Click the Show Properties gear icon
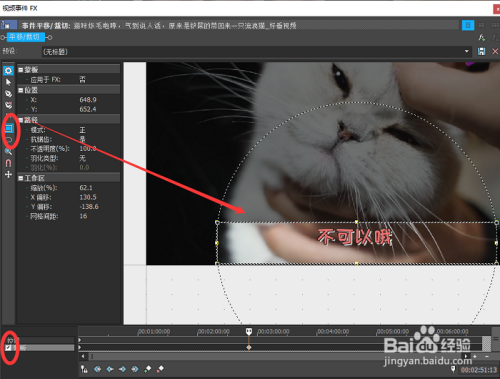This screenshot has width=500, height=379. pos(8,71)
